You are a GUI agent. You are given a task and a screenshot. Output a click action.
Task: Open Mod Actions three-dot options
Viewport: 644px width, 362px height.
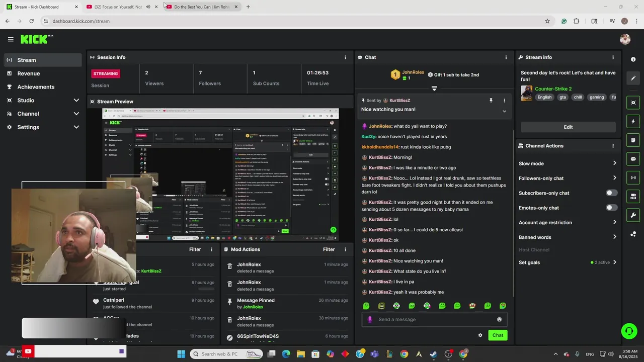tap(345, 249)
